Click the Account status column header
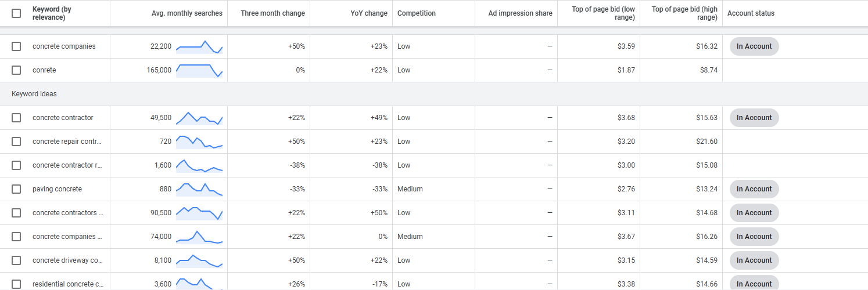The image size is (868, 290). tap(751, 13)
